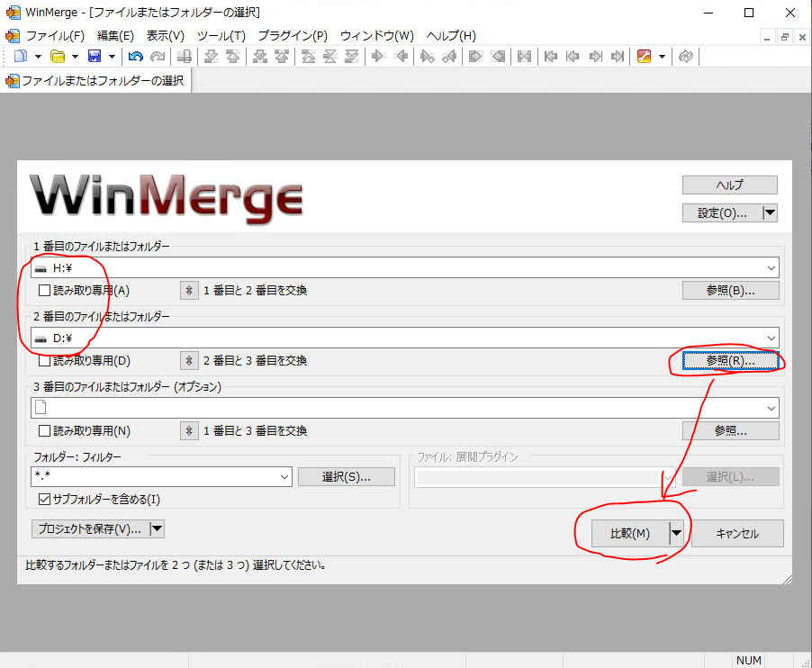Image resolution: width=812 pixels, height=668 pixels.
Task: Click the 設定(O)... button
Action: (x=722, y=212)
